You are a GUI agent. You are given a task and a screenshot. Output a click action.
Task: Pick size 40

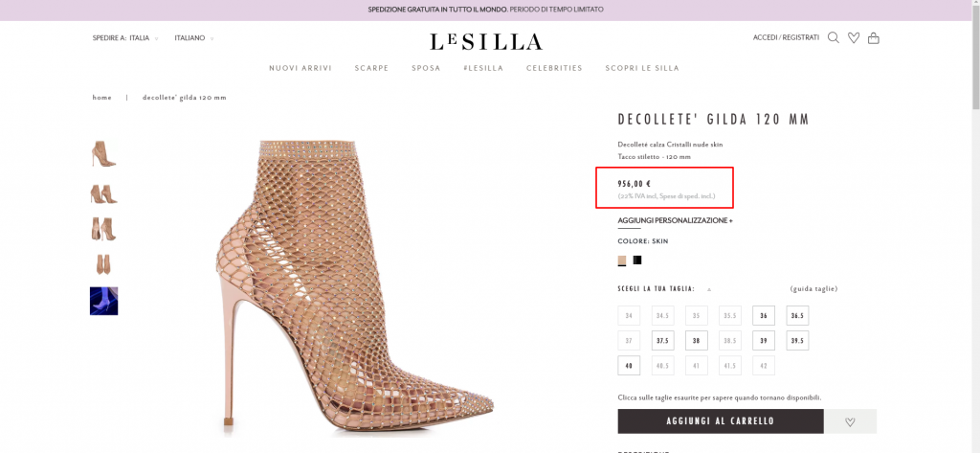click(x=629, y=365)
